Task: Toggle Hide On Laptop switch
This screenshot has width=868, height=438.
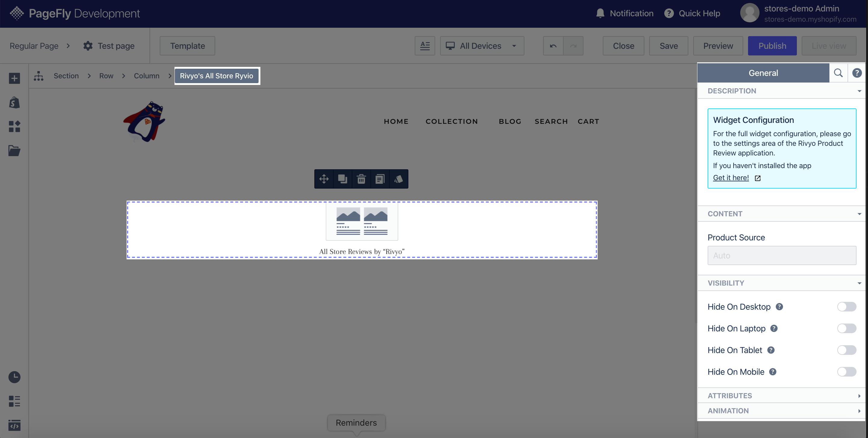Action: pyautogui.click(x=846, y=328)
